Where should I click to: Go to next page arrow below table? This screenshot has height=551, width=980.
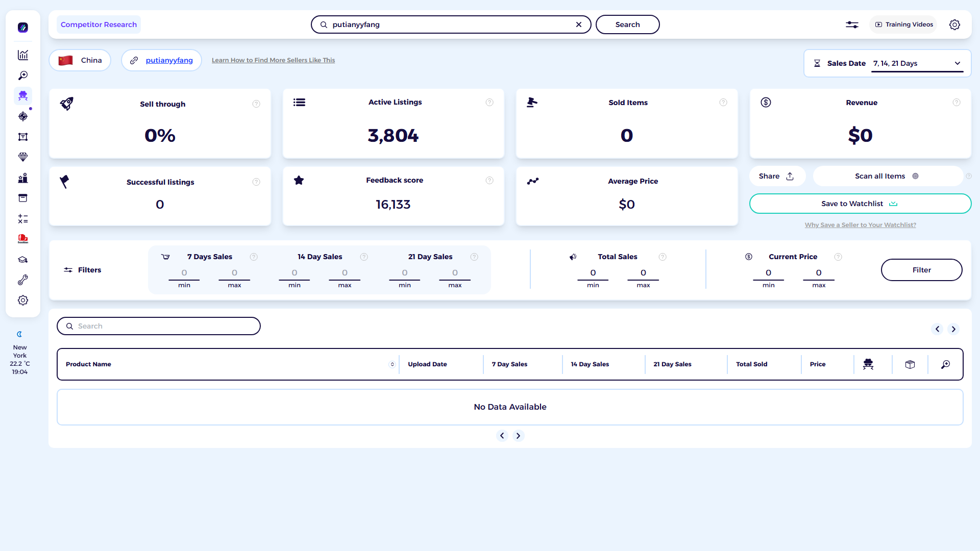point(519,436)
